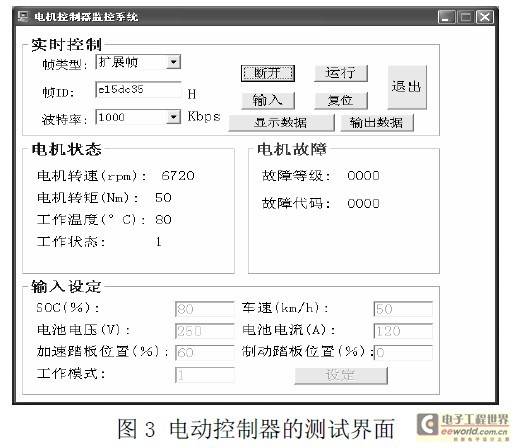Click the 输入 button
This screenshot has height=448, width=514.
pyautogui.click(x=268, y=100)
